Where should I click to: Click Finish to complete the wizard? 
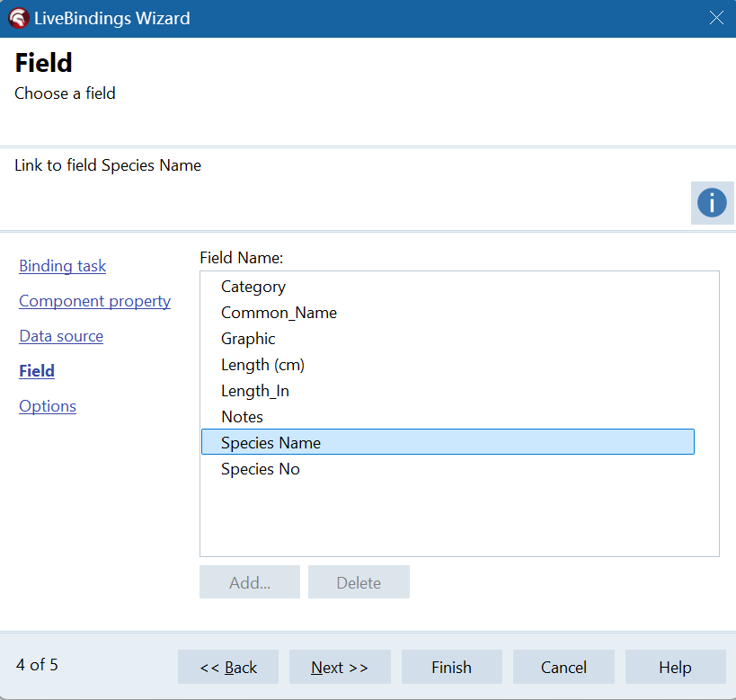point(451,667)
